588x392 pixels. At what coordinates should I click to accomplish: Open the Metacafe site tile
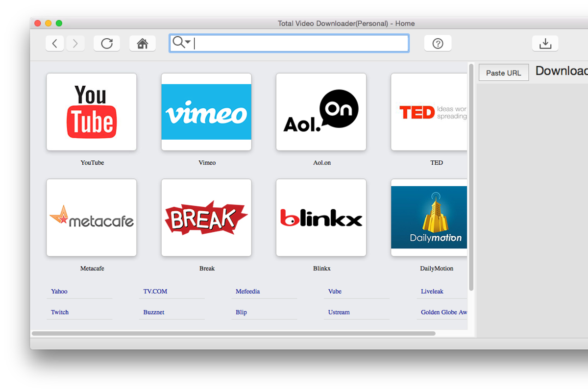pos(92,218)
